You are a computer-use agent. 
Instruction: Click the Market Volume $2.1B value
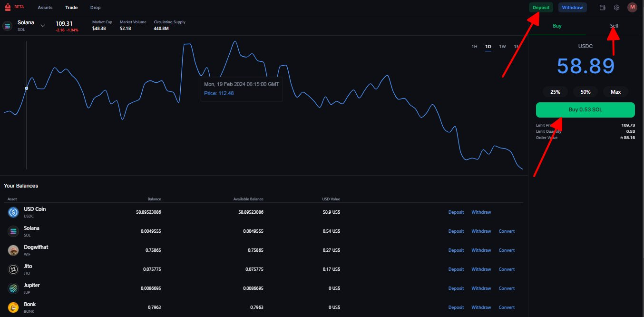(125, 29)
